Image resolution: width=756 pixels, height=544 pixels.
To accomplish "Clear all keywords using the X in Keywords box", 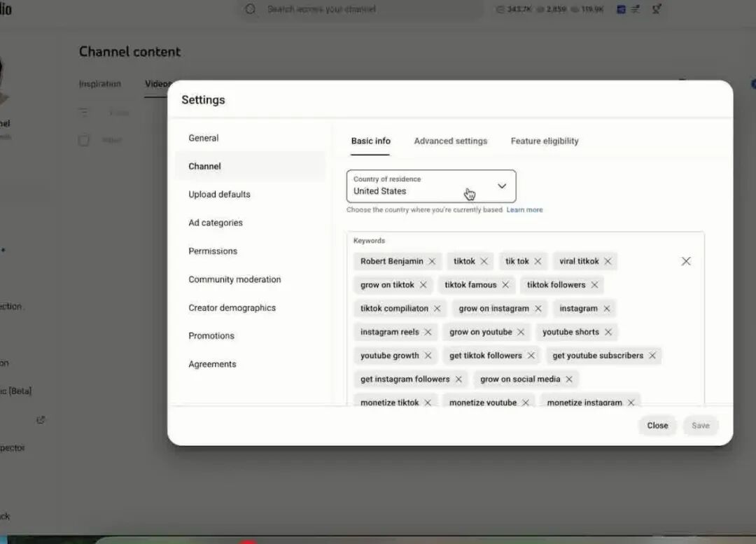I will (x=686, y=260).
